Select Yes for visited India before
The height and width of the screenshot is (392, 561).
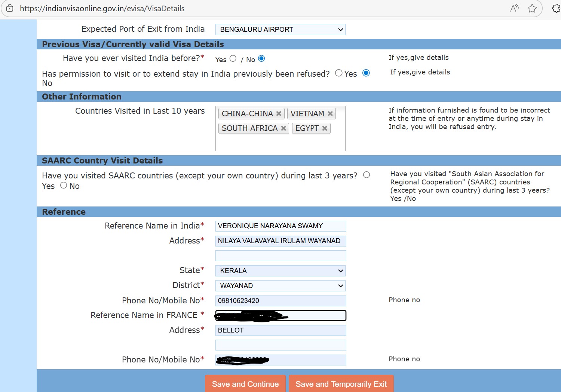[233, 58]
